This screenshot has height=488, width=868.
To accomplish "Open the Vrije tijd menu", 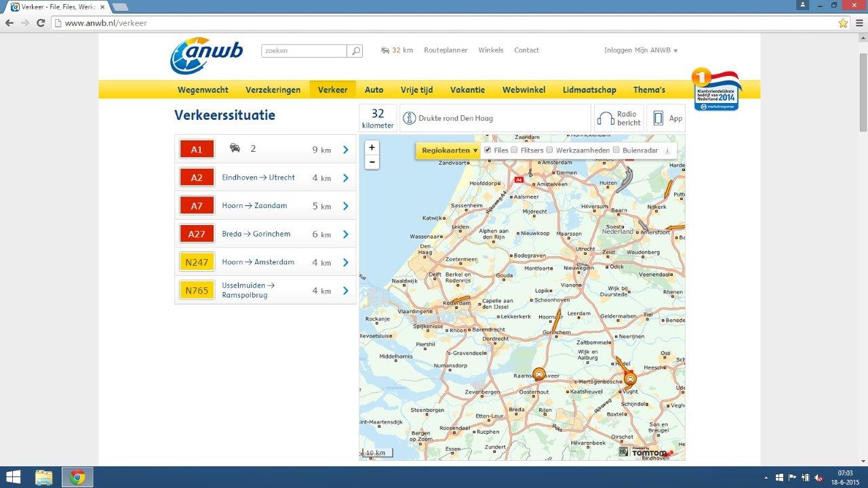I will 416,89.
